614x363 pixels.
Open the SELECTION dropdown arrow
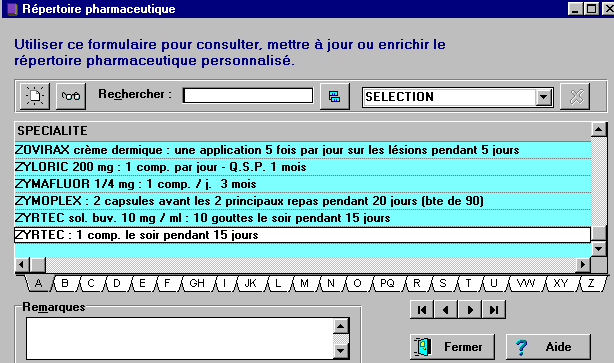point(544,97)
